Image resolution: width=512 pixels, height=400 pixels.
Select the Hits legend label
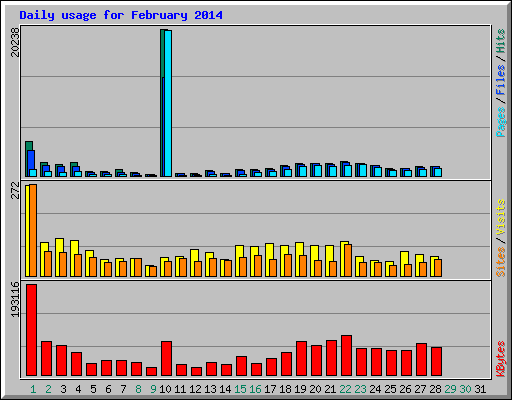tap(501, 41)
